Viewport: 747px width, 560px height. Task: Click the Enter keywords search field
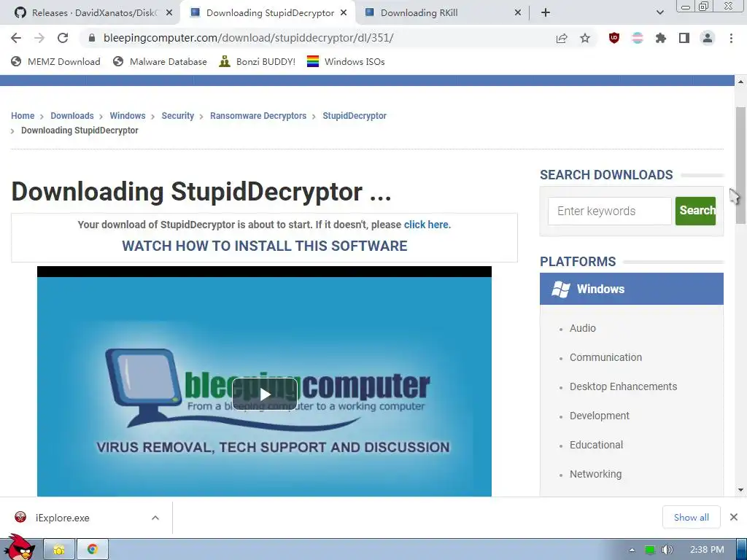point(609,211)
